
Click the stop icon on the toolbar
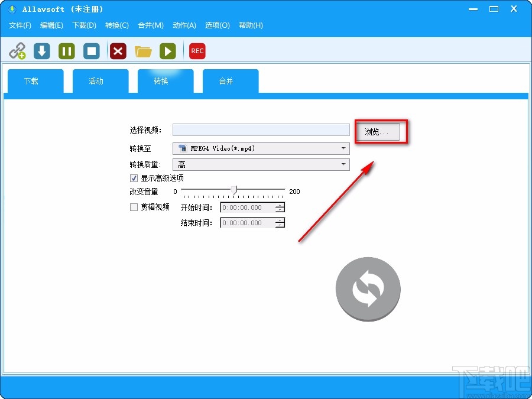coord(92,51)
